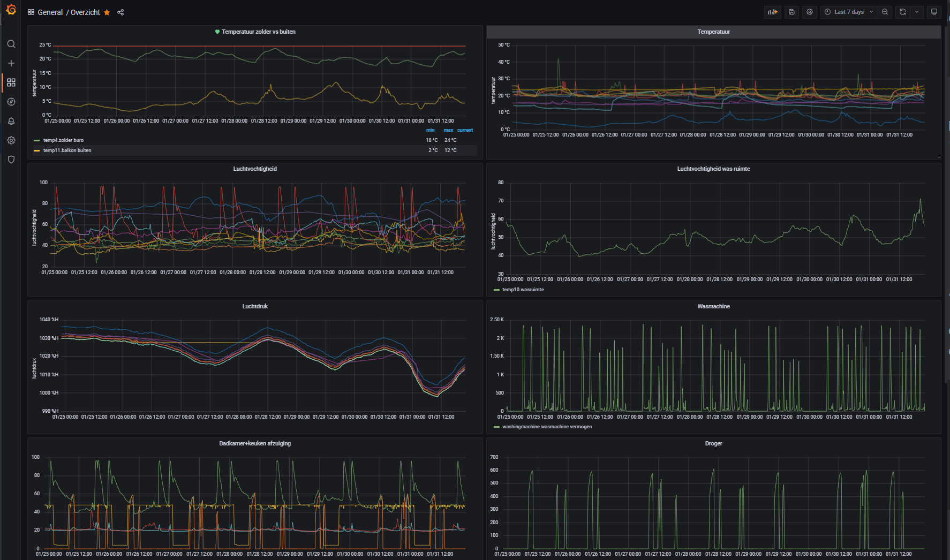The image size is (950, 560).
Task: Click the General folder breadcrumb link
Action: pyautogui.click(x=50, y=12)
